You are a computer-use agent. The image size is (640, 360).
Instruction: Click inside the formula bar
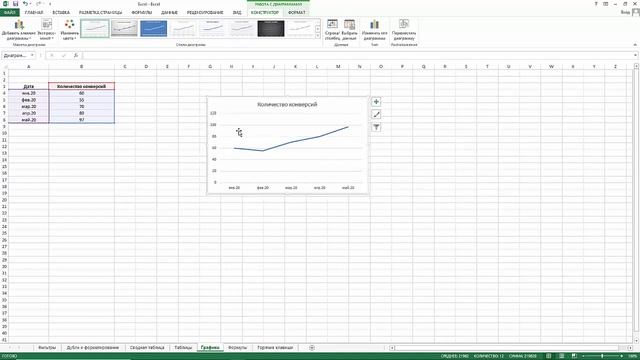coord(357,56)
